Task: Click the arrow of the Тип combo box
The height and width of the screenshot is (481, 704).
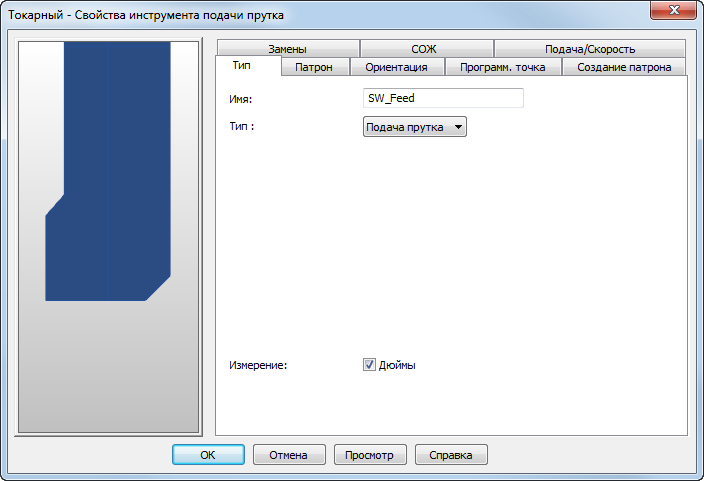Action: point(458,127)
